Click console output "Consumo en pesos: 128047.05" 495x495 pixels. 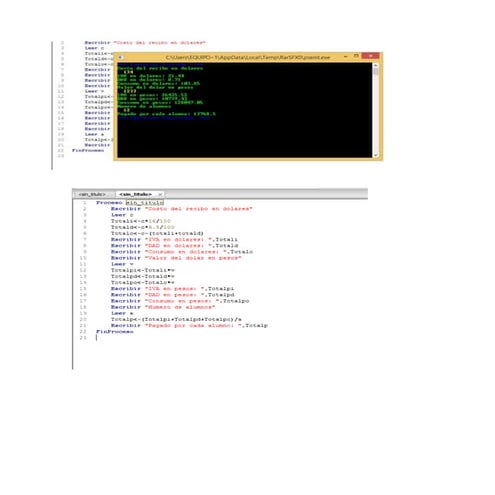(160, 102)
